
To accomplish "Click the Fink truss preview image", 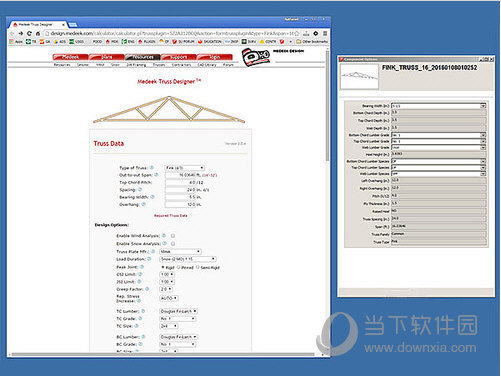I will click(169, 110).
